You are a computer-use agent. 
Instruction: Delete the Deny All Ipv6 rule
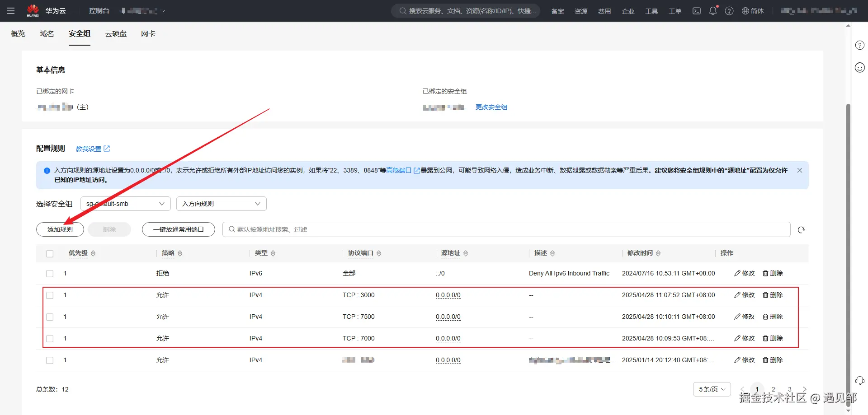point(773,273)
